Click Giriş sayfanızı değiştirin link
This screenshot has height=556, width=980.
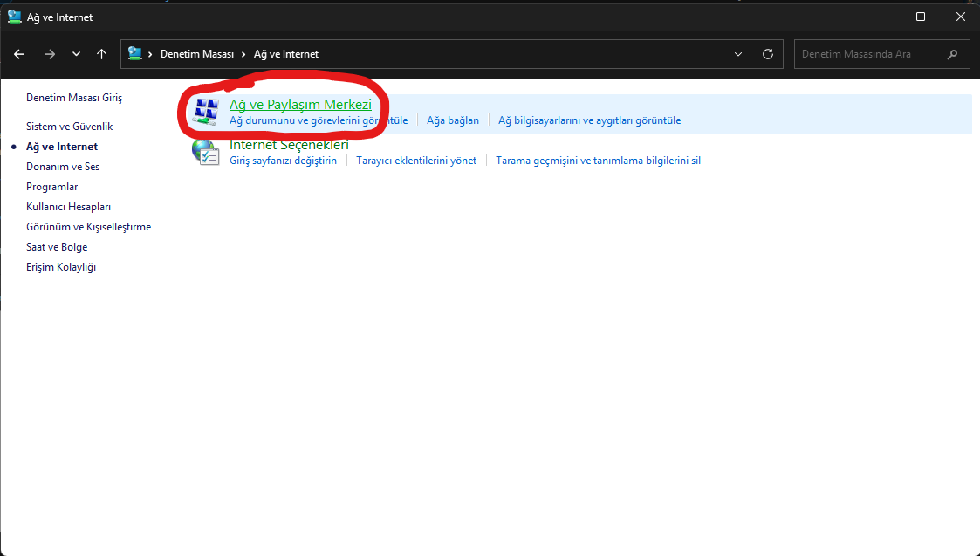(283, 161)
